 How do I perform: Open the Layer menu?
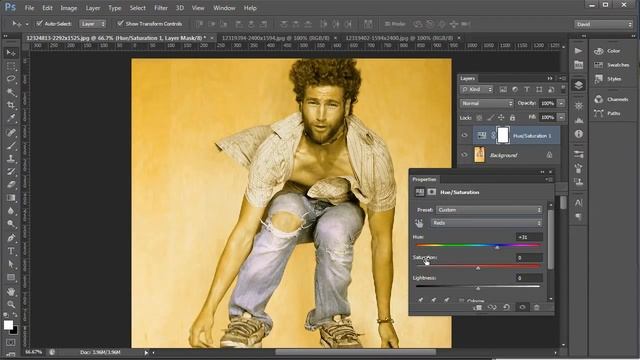93,8
